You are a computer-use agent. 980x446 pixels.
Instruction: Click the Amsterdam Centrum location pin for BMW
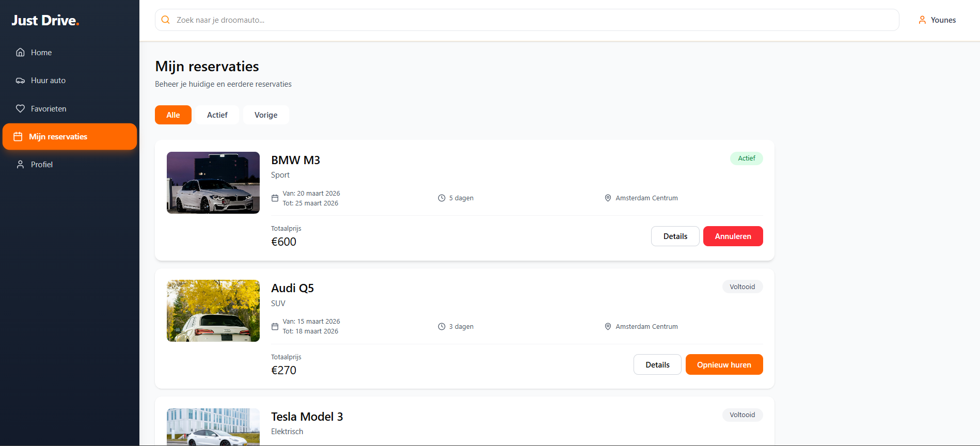[x=608, y=198]
